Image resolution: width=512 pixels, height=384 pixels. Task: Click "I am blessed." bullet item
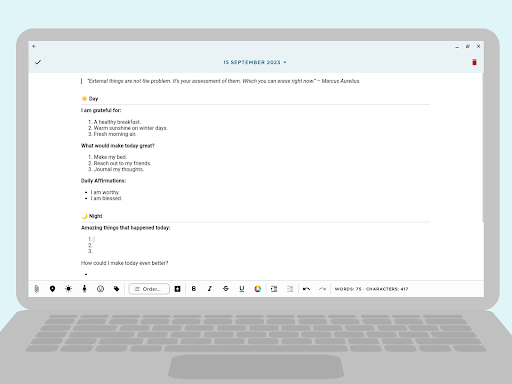coord(106,198)
